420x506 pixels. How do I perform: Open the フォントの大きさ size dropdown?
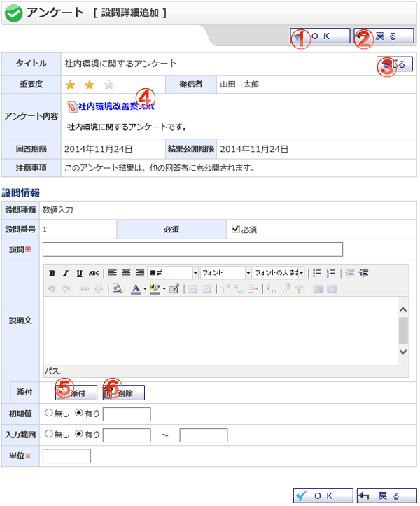279,273
